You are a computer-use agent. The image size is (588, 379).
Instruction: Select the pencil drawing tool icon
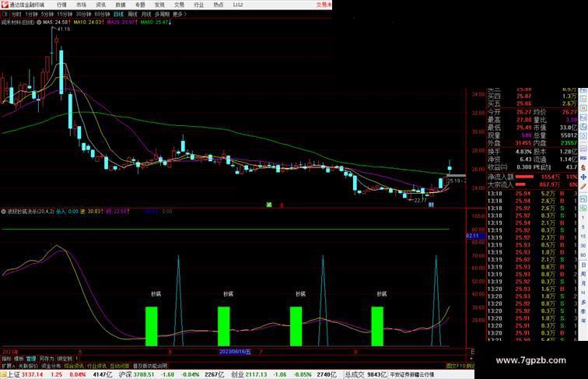click(583, 186)
